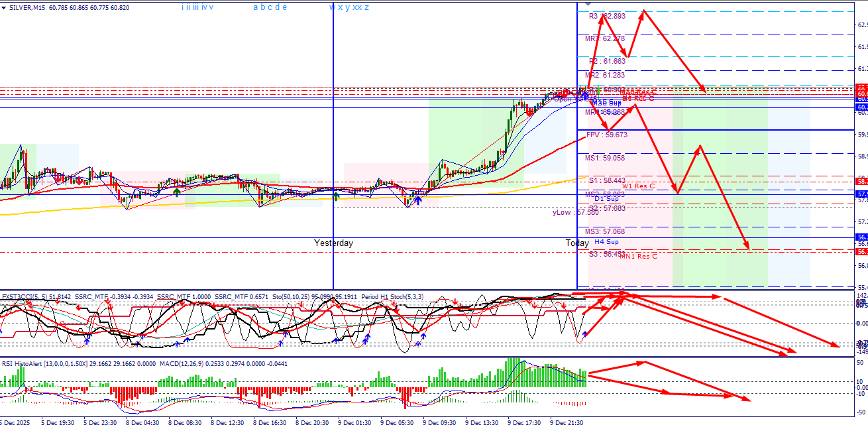Image resolution: width=868 pixels, height=427 pixels.
Task: Click the 9 Dec 13:30 time axis label
Action: click(482, 422)
